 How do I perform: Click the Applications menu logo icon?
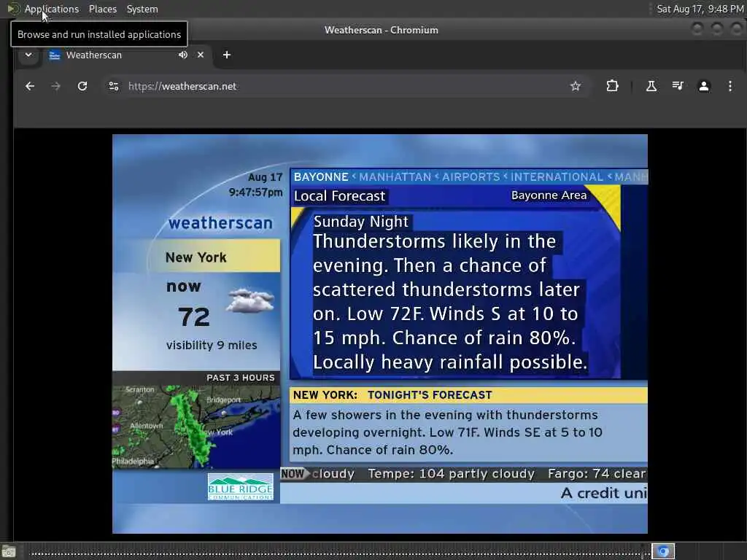point(13,9)
